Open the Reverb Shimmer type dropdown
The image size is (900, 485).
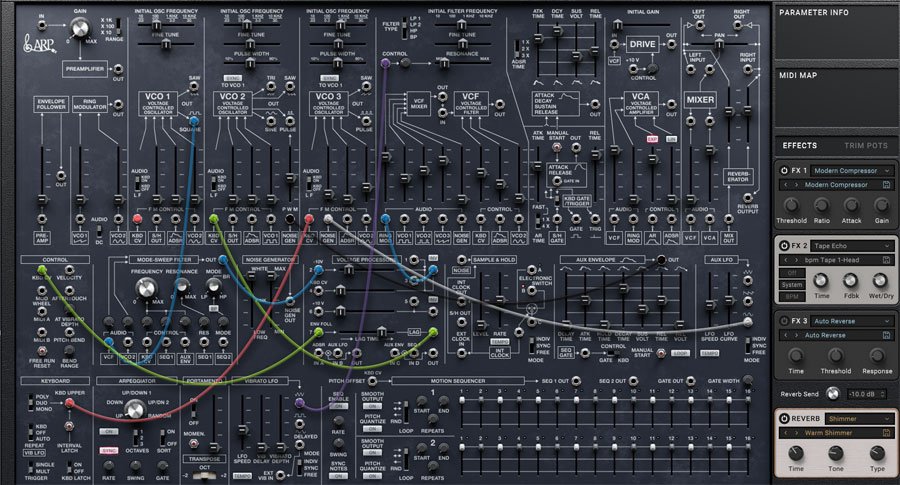[859, 418]
